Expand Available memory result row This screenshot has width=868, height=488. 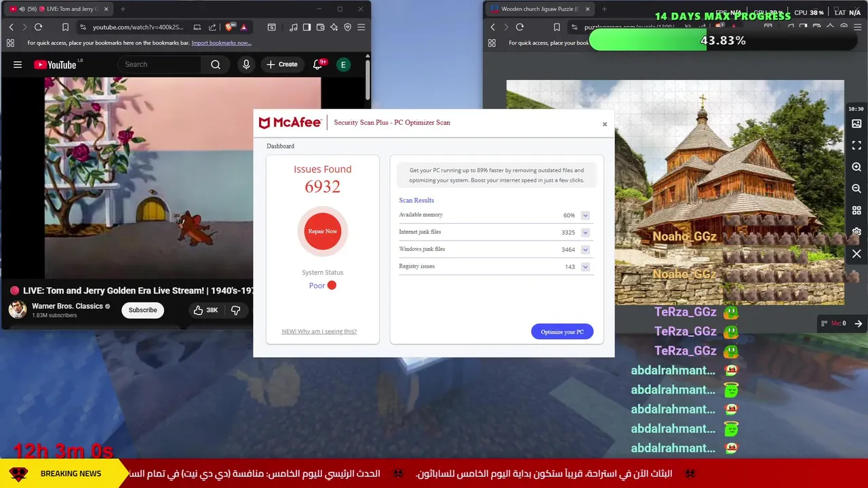point(585,216)
